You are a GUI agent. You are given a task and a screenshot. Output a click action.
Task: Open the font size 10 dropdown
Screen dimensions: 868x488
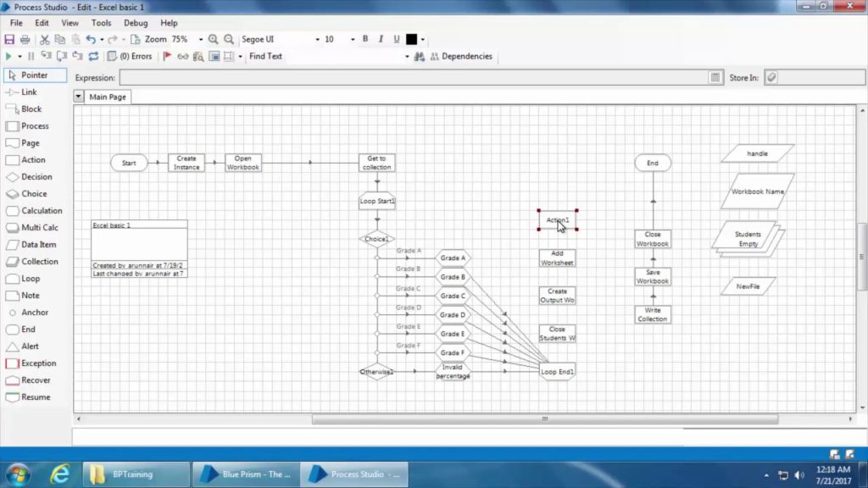click(337, 39)
